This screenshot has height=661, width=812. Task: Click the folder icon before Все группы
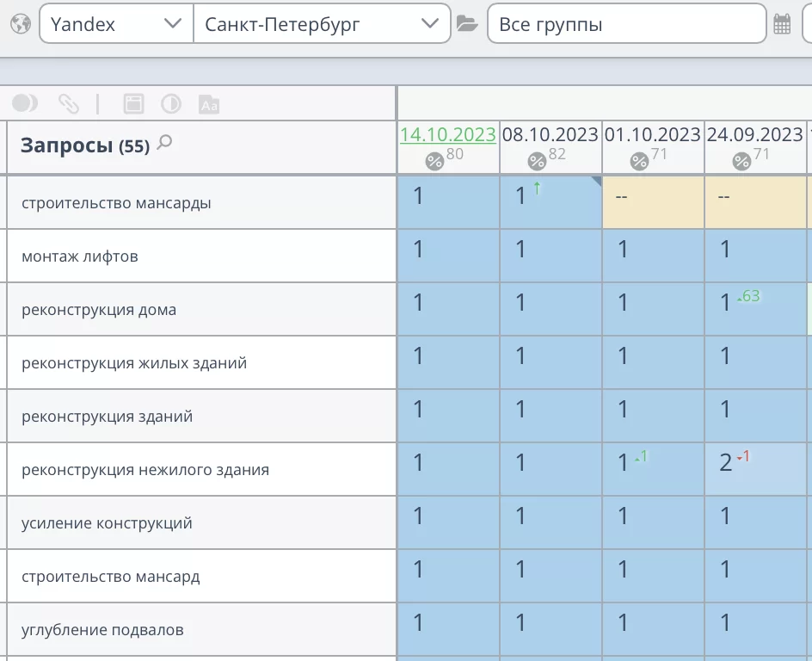[467, 24]
